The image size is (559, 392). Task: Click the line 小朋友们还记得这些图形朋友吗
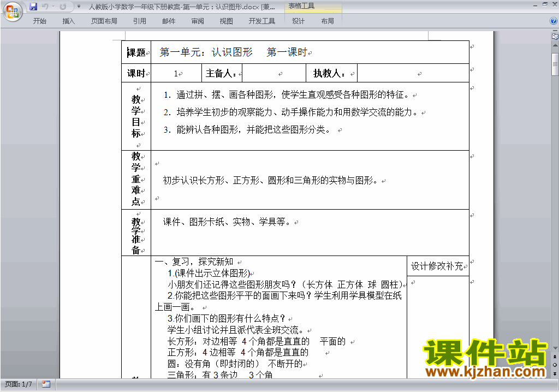coord(285,284)
